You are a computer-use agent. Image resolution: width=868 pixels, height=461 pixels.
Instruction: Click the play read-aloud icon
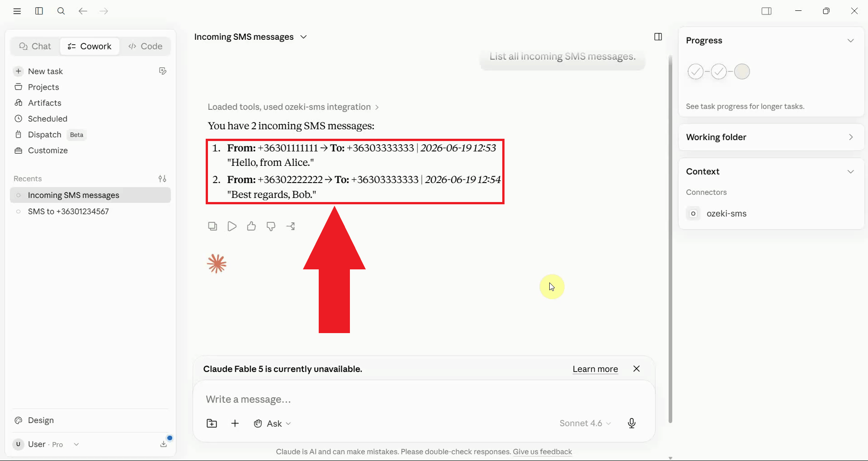pos(232,226)
